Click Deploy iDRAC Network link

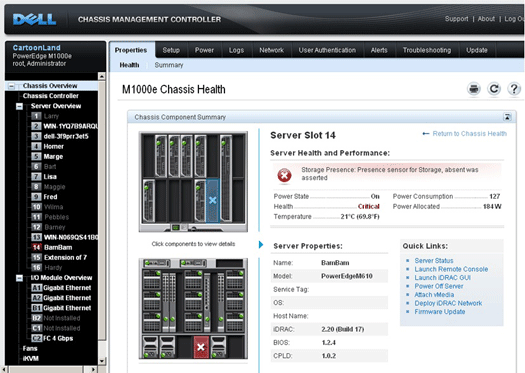point(448,303)
